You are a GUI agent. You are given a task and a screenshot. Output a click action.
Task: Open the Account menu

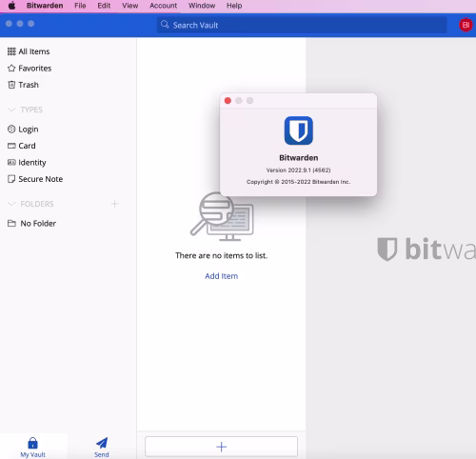coord(164,6)
